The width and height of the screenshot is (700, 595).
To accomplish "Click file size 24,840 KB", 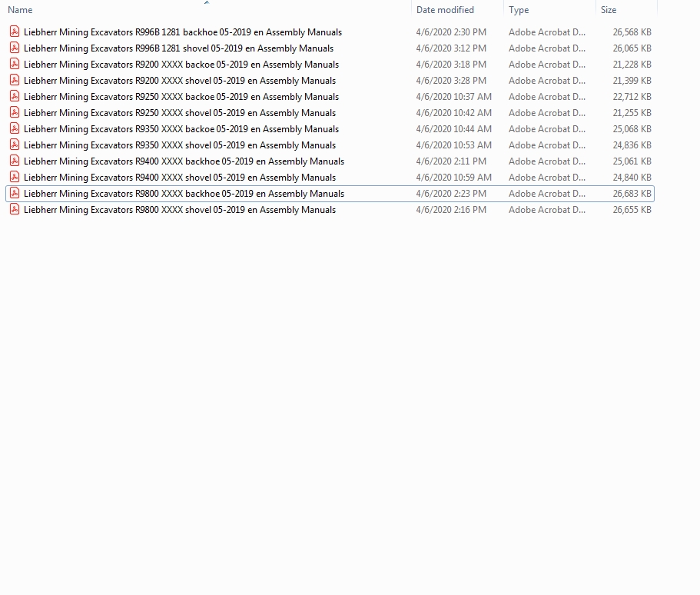I will pos(632,178).
